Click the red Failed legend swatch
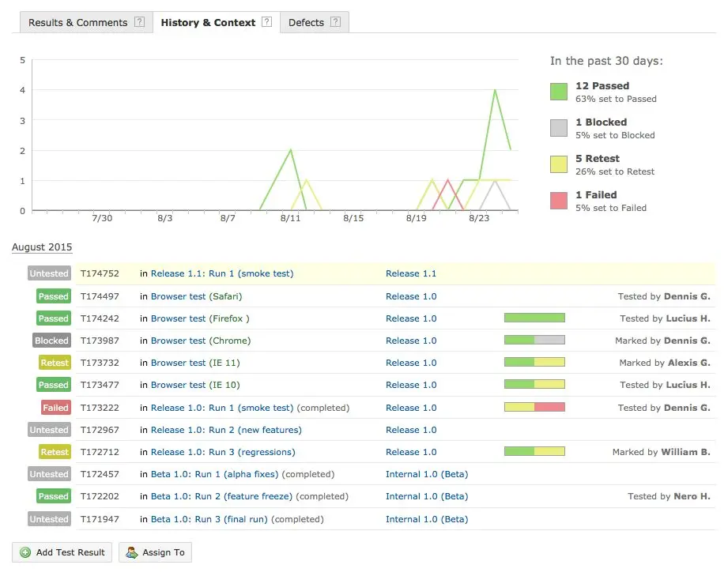Image resolution: width=728 pixels, height=576 pixels. pos(559,201)
